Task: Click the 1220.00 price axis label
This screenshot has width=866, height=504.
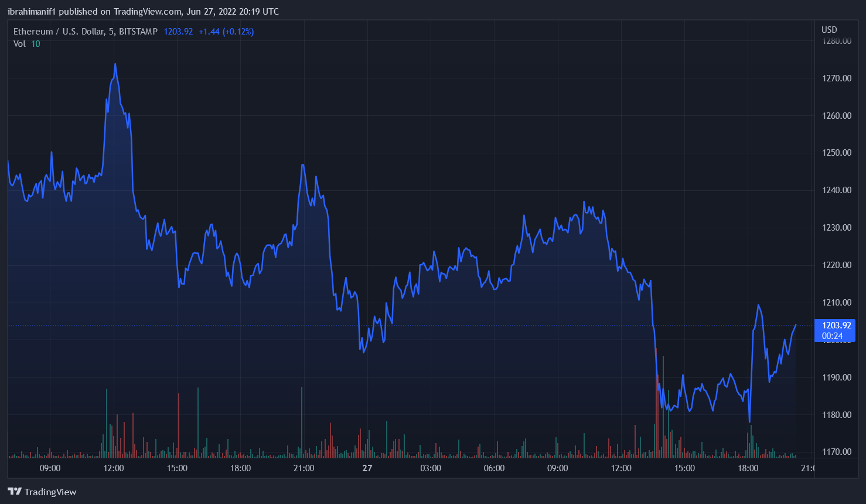Action: pos(837,265)
